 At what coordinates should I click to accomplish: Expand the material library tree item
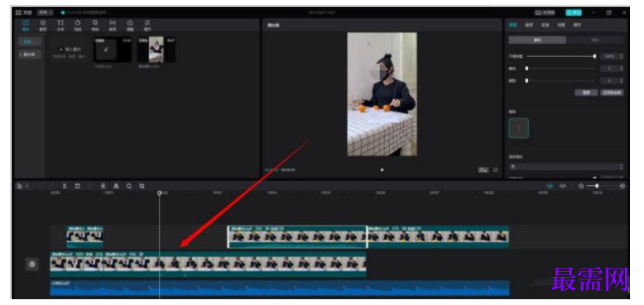pyautogui.click(x=30, y=55)
